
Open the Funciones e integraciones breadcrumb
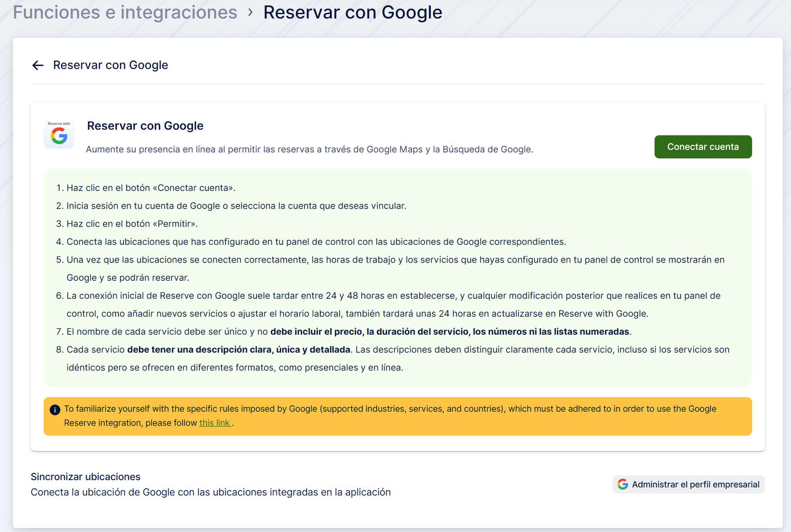pyautogui.click(x=125, y=12)
